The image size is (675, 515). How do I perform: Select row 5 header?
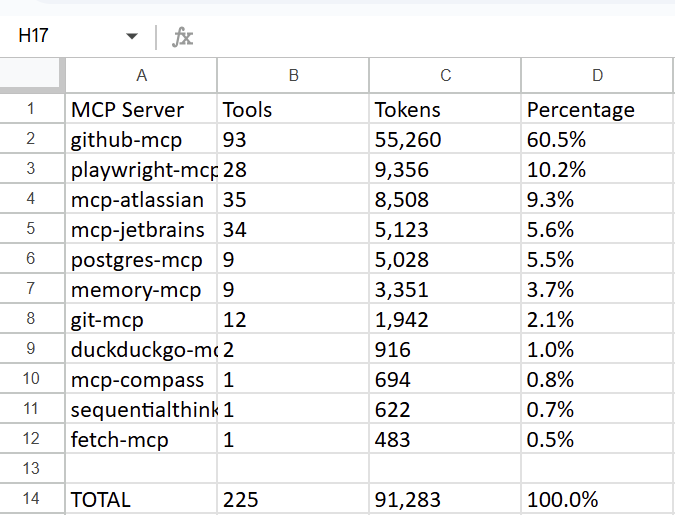point(32,229)
